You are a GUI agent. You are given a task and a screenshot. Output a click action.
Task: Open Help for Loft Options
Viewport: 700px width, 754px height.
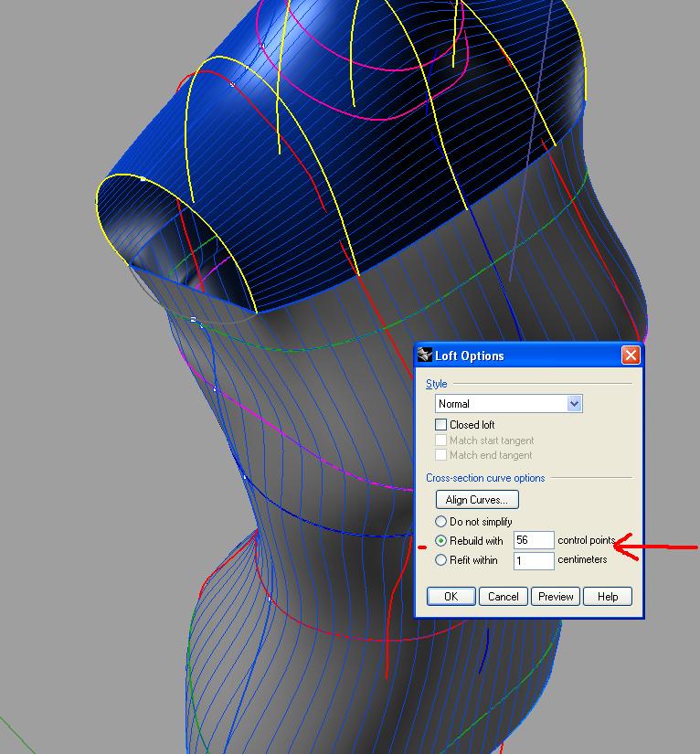pyautogui.click(x=607, y=596)
